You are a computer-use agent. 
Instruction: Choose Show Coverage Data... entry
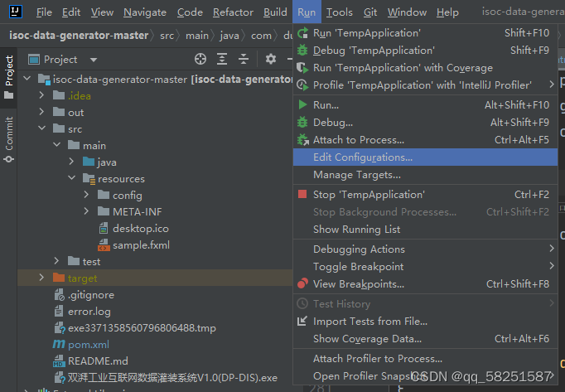pyautogui.click(x=425, y=339)
